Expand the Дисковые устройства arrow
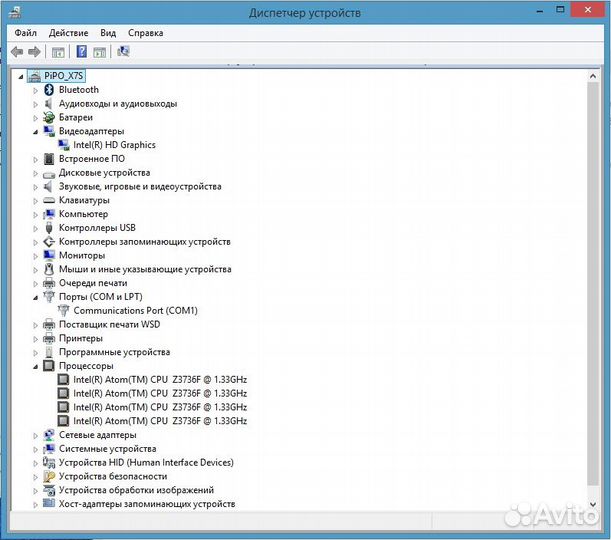611x540 pixels. click(35, 173)
